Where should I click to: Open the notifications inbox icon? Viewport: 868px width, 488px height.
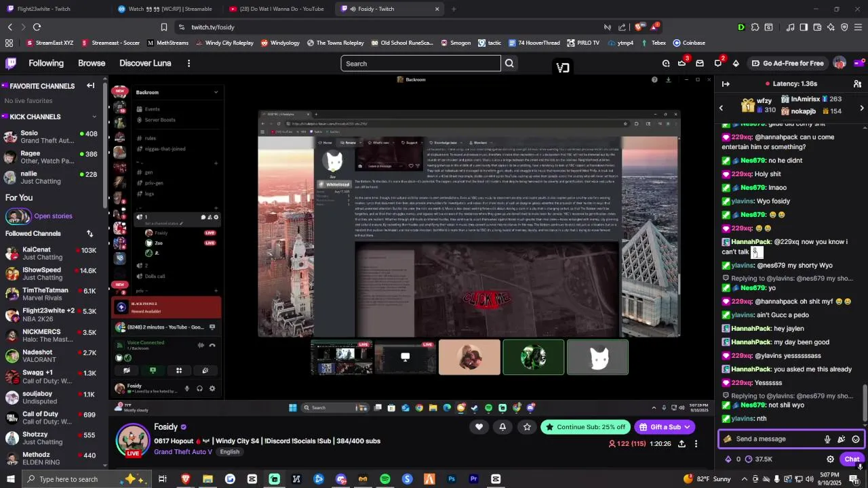(x=700, y=63)
